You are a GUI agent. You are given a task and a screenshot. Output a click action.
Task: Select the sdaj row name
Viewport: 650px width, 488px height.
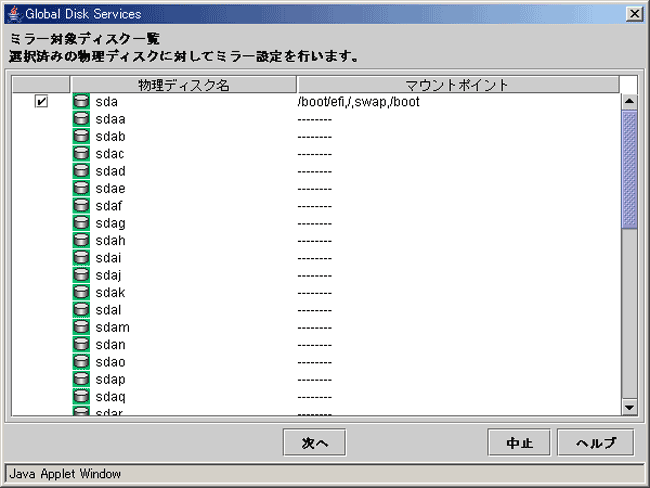(108, 276)
